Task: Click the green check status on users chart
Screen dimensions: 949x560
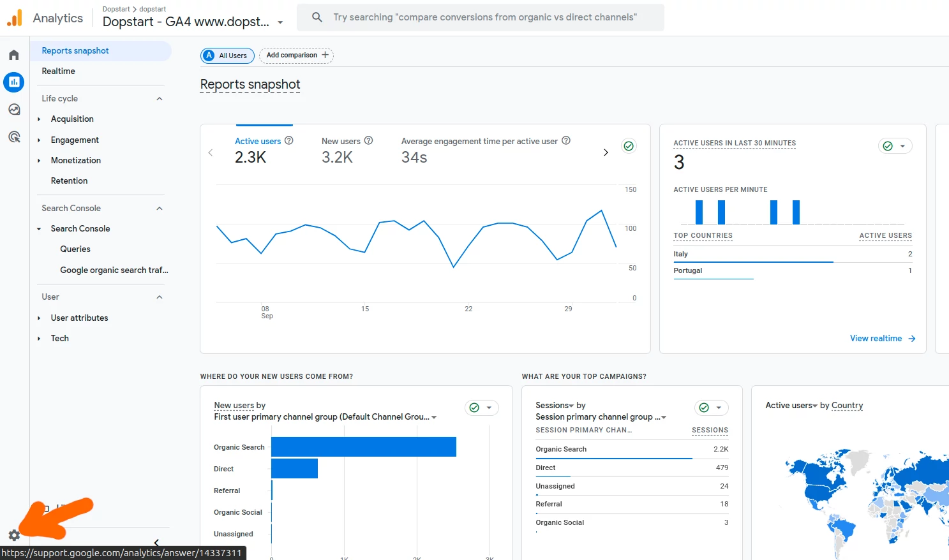Action: tap(629, 146)
